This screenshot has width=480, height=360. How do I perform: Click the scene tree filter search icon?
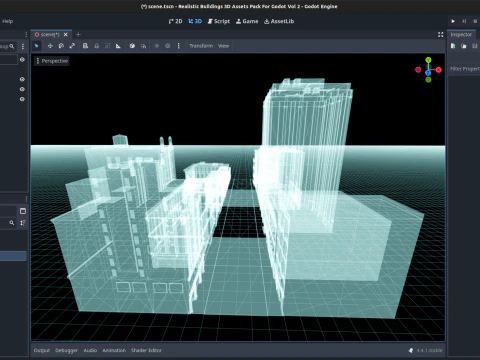point(12,46)
